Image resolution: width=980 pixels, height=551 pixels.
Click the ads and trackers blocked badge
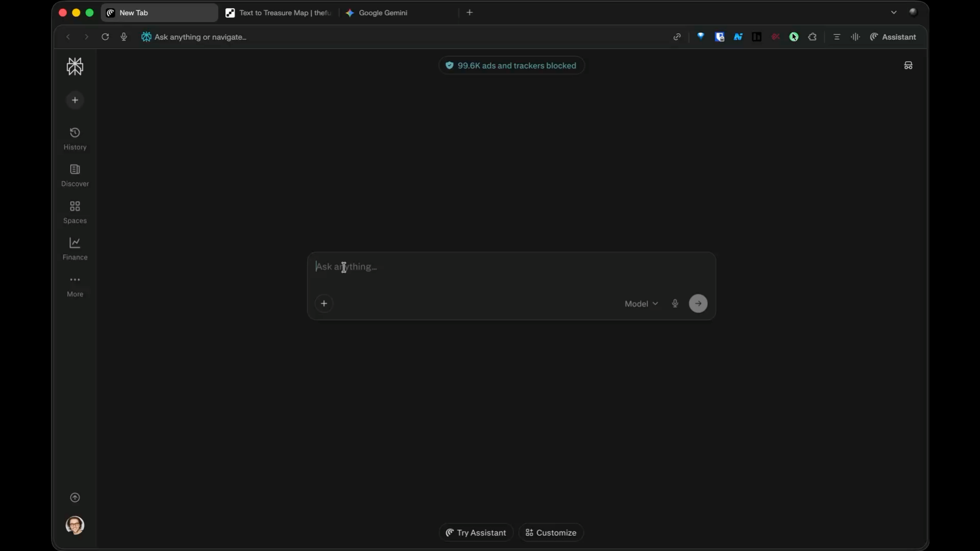coord(511,65)
